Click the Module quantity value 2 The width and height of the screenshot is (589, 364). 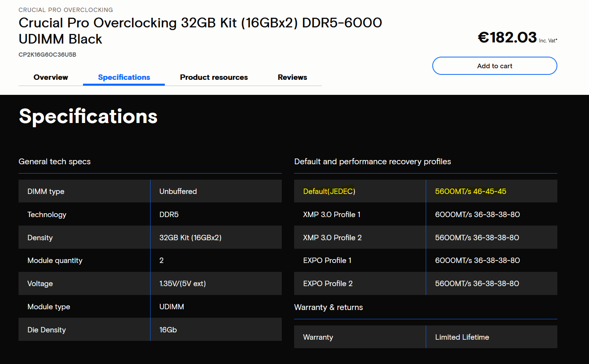[x=161, y=260]
